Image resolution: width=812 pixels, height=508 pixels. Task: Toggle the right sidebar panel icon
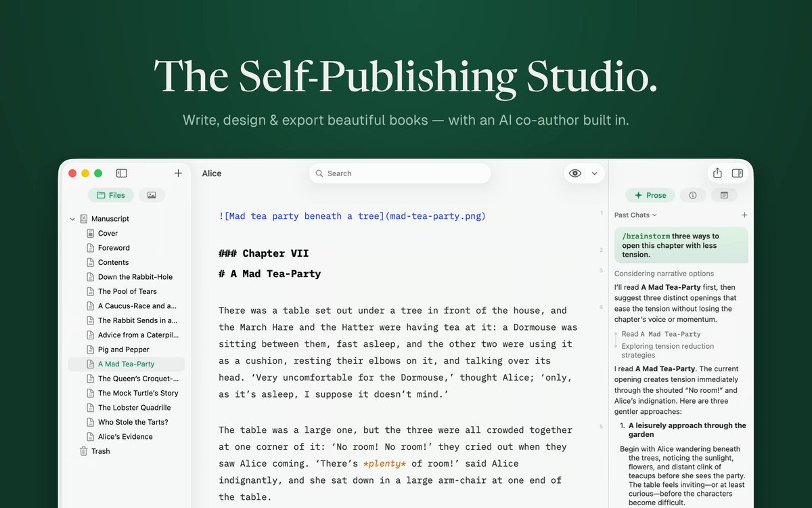738,173
